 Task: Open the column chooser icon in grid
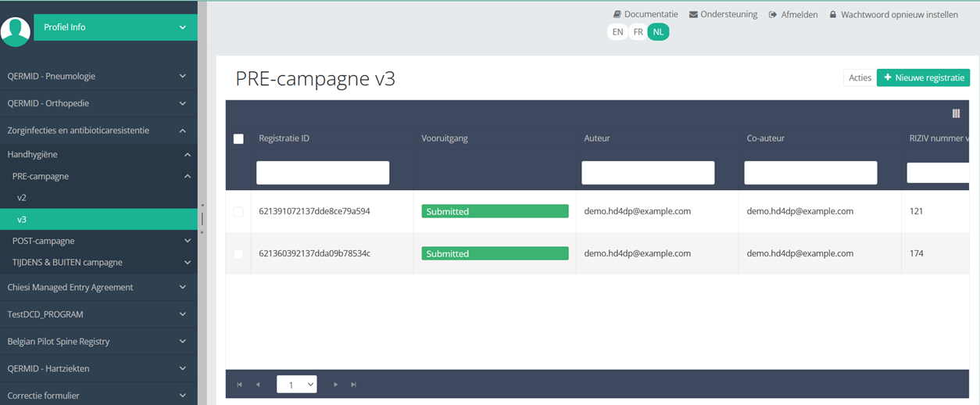click(956, 113)
